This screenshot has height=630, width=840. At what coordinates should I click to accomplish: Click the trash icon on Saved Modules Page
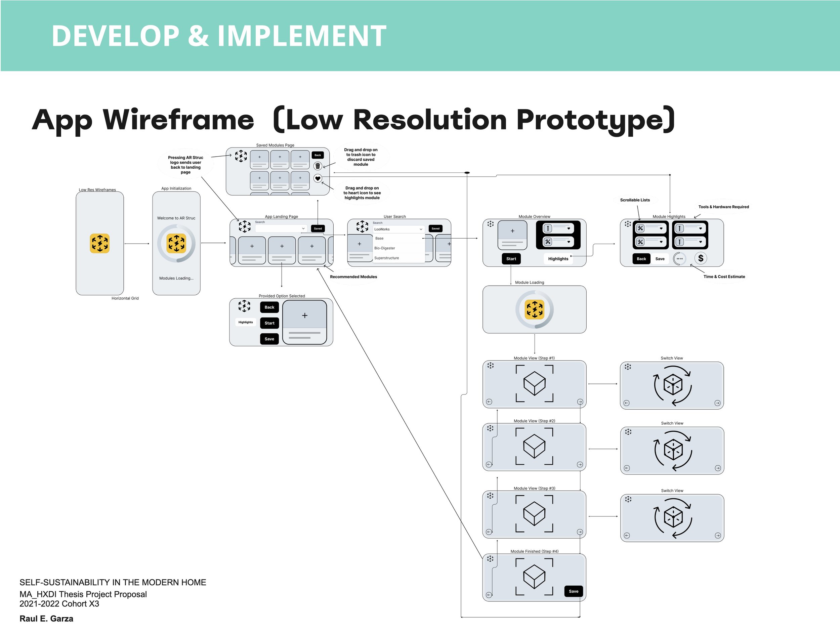click(318, 166)
